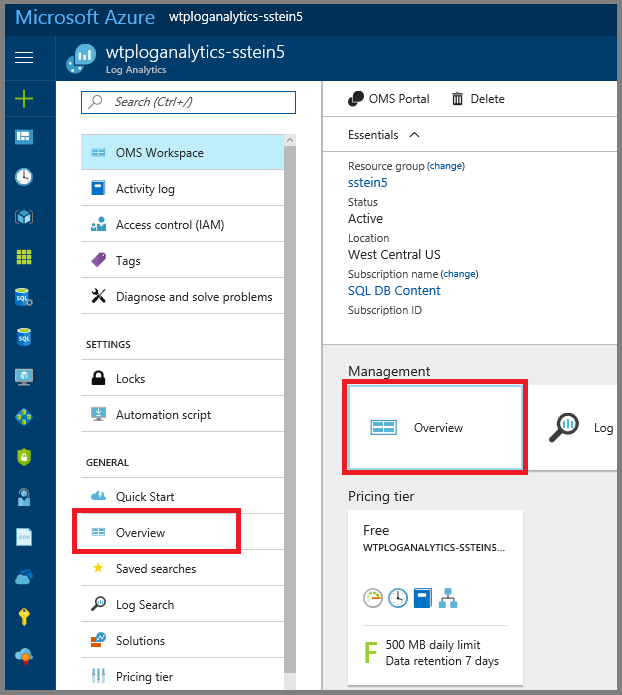The image size is (622, 695).
Task: Open Resource groups cube icon in sidebar
Action: [x=24, y=217]
